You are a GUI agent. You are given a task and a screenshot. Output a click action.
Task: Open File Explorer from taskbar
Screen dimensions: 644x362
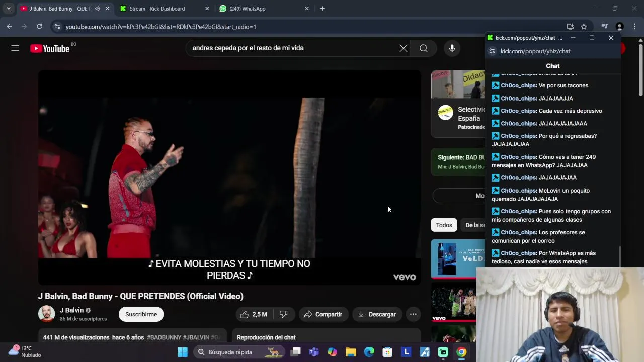[x=351, y=352]
